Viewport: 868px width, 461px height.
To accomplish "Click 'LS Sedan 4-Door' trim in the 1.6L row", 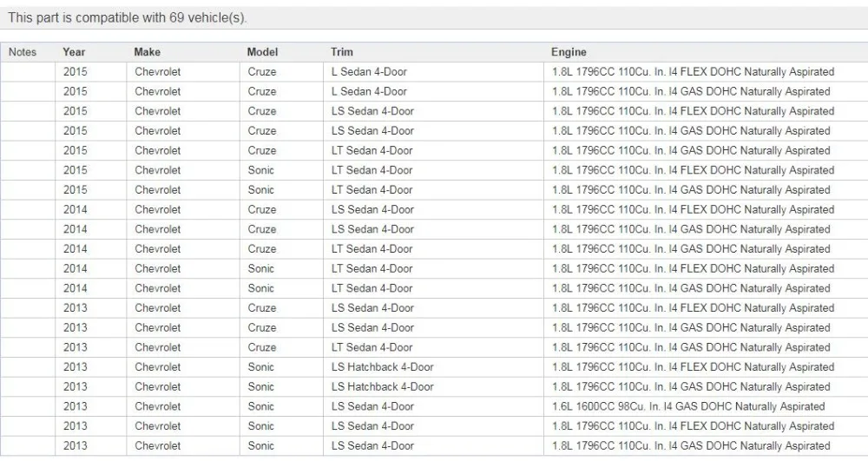I will pyautogui.click(x=372, y=407).
